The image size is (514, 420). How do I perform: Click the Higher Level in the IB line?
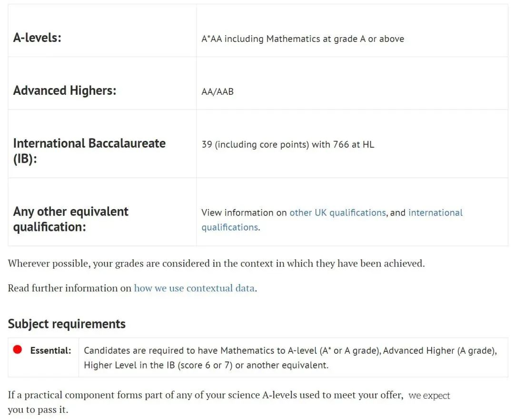(206, 365)
